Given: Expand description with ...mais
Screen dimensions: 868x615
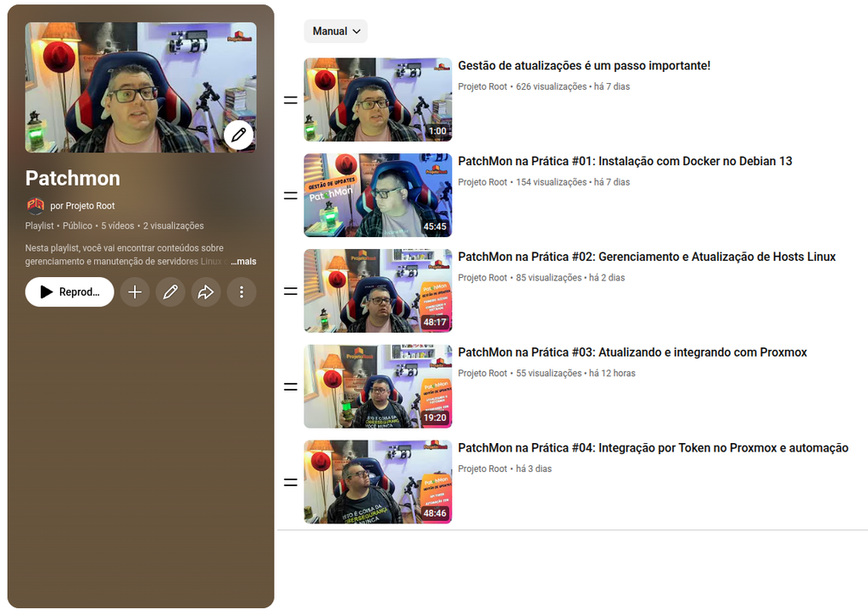Looking at the screenshot, I should pos(243,262).
